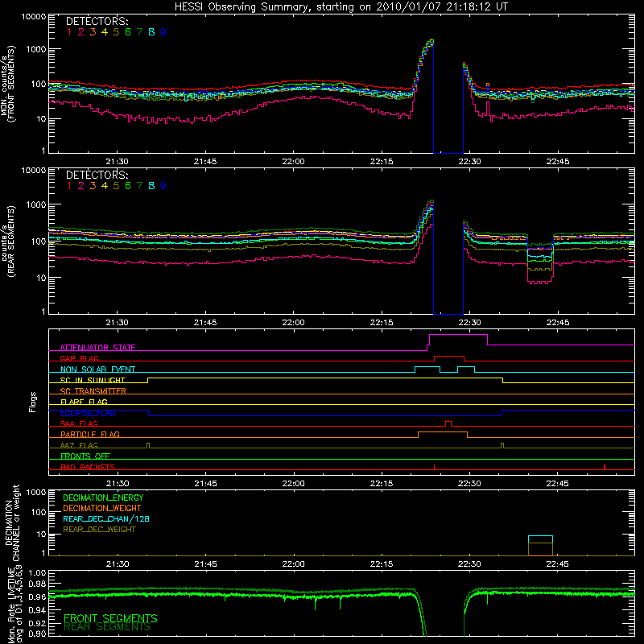The height and width of the screenshot is (644, 644).
Task: Select the ATTENUATOR_STATE flag label
Action: pyautogui.click(x=97, y=348)
